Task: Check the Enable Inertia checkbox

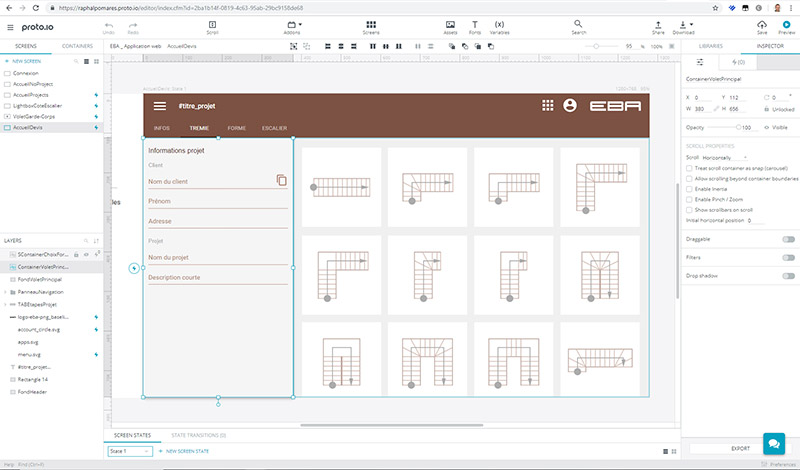Action: tap(689, 188)
